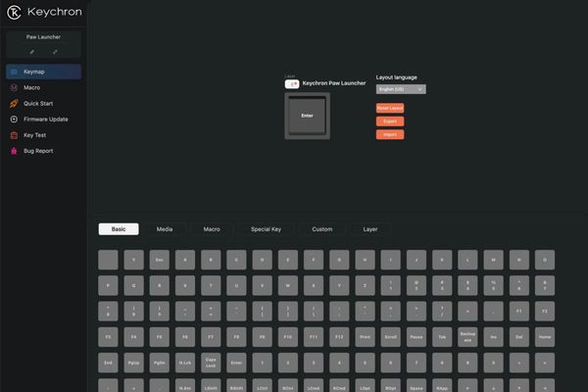Open Macro from the sidebar icon
Viewport: 588px width, 392px height.
[x=14, y=87]
